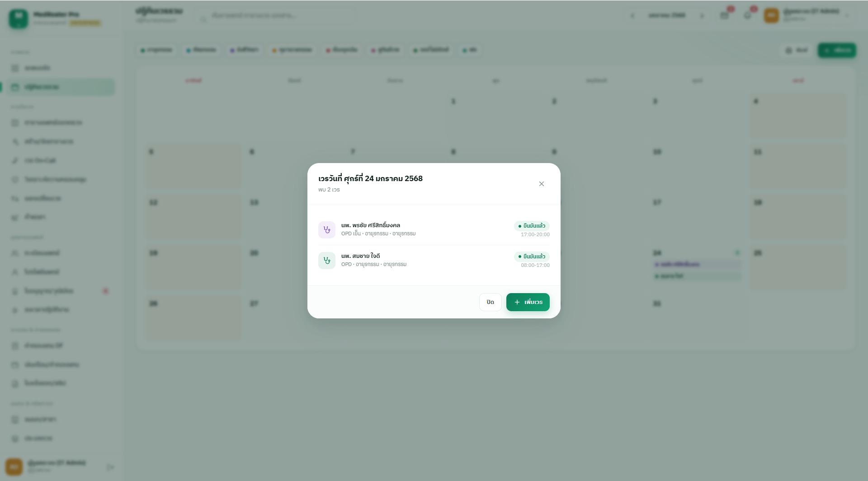The height and width of the screenshot is (481, 868).
Task: Click the green stethoscope icon for นพ. สมชาย
Action: [327, 261]
